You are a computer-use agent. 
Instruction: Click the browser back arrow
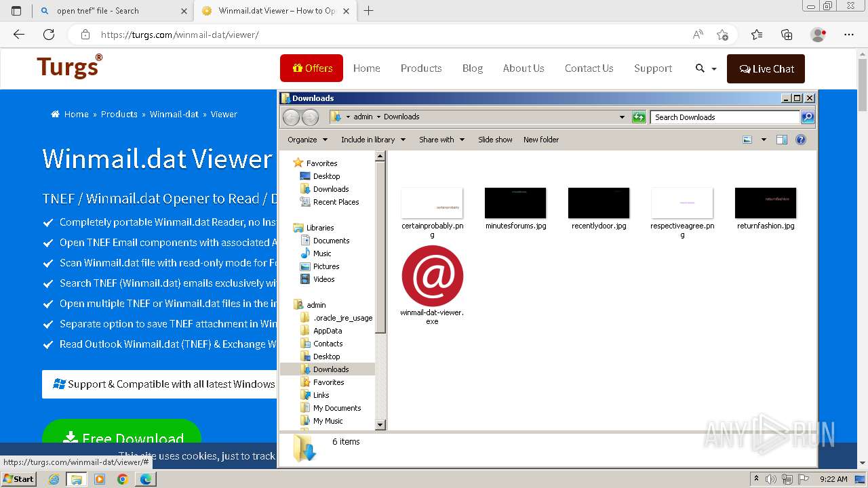19,35
